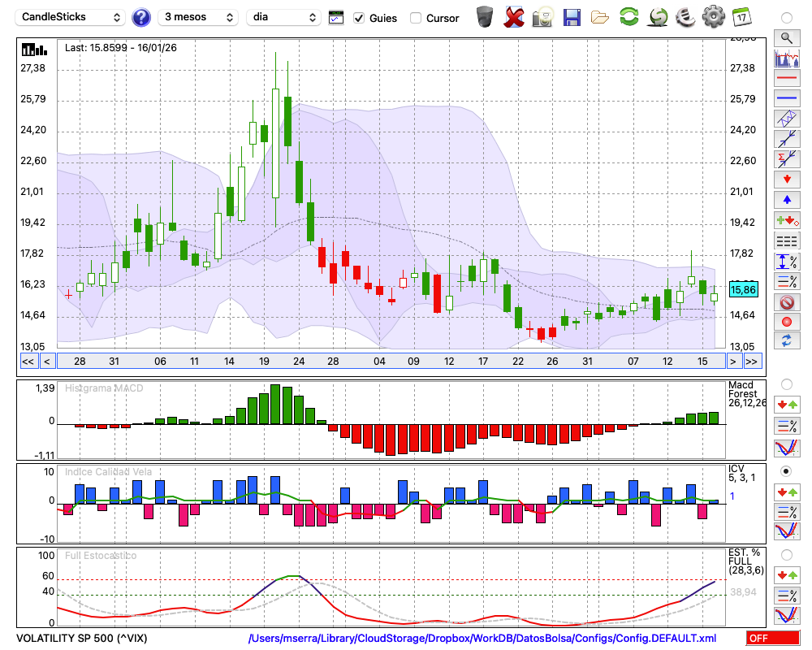Open the 'dia' interval dropdown
812x650 pixels.
click(x=283, y=17)
